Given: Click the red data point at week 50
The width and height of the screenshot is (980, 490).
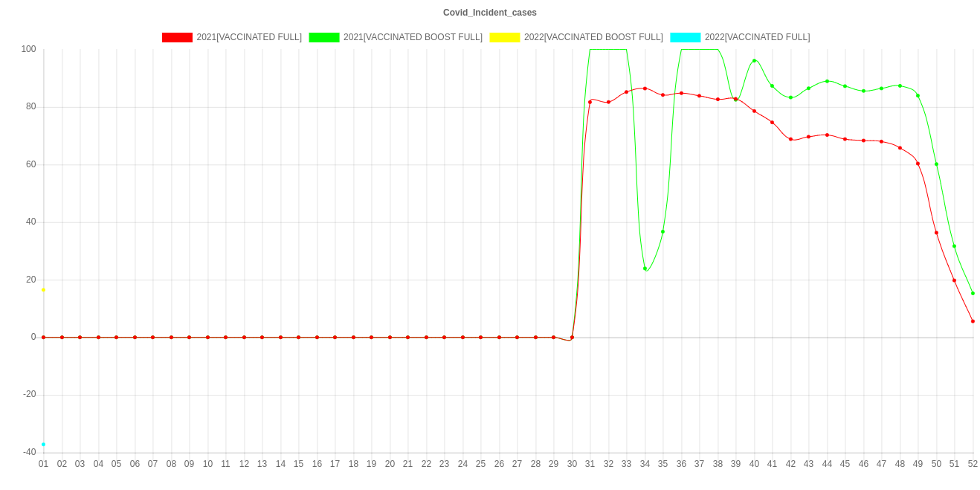Looking at the screenshot, I should coord(936,233).
